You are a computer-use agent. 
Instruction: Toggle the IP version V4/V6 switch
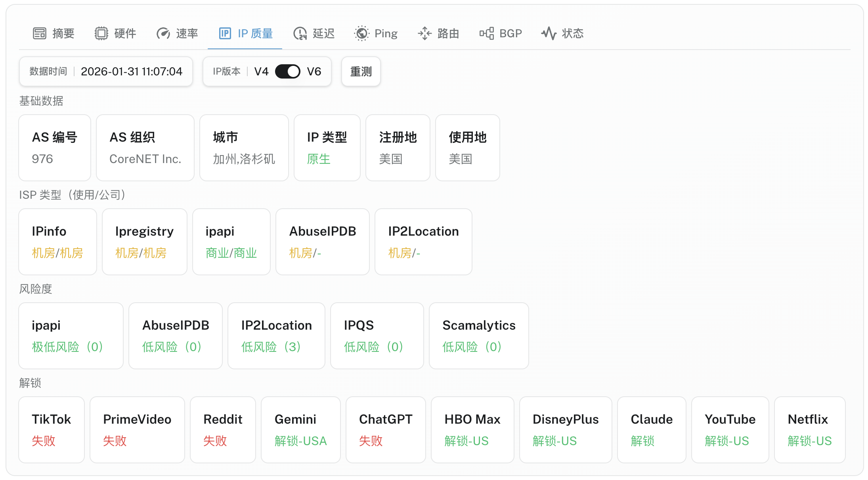[x=288, y=71]
